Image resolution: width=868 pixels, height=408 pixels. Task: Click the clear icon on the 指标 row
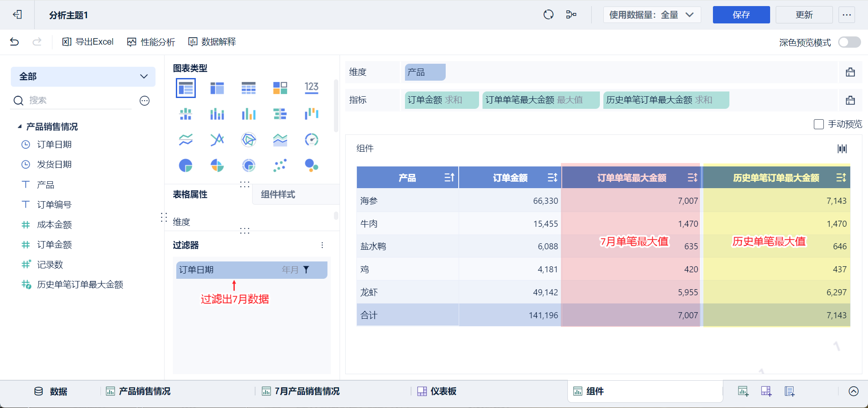(850, 100)
